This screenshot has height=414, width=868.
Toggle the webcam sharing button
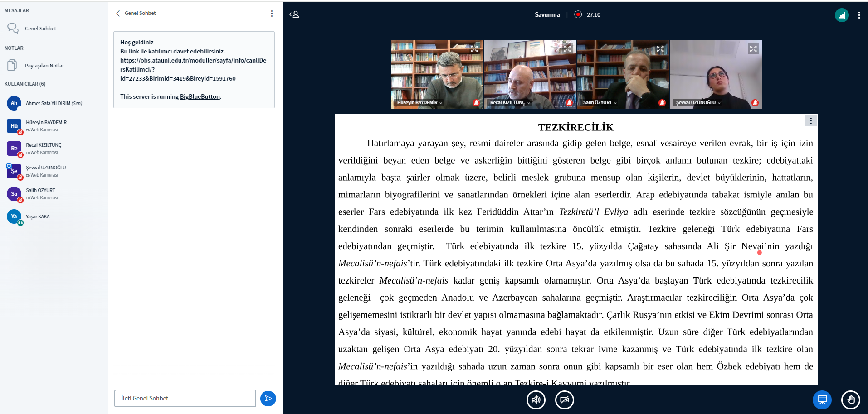[x=564, y=400]
